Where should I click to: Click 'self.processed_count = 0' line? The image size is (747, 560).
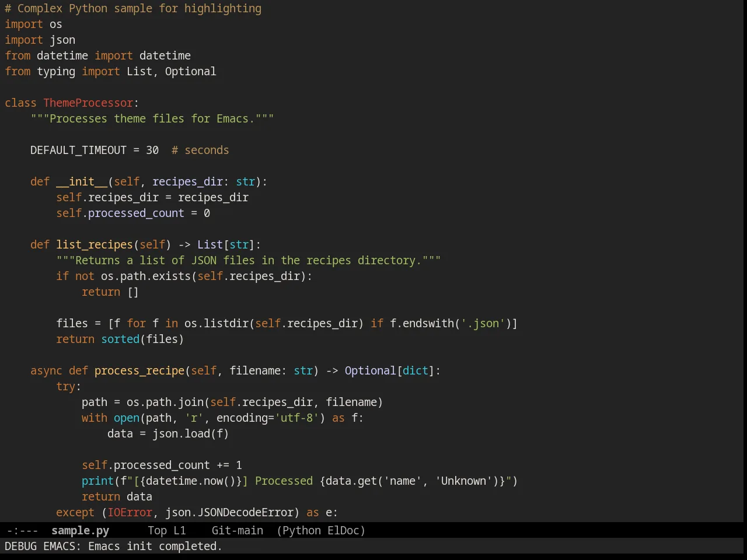(133, 213)
